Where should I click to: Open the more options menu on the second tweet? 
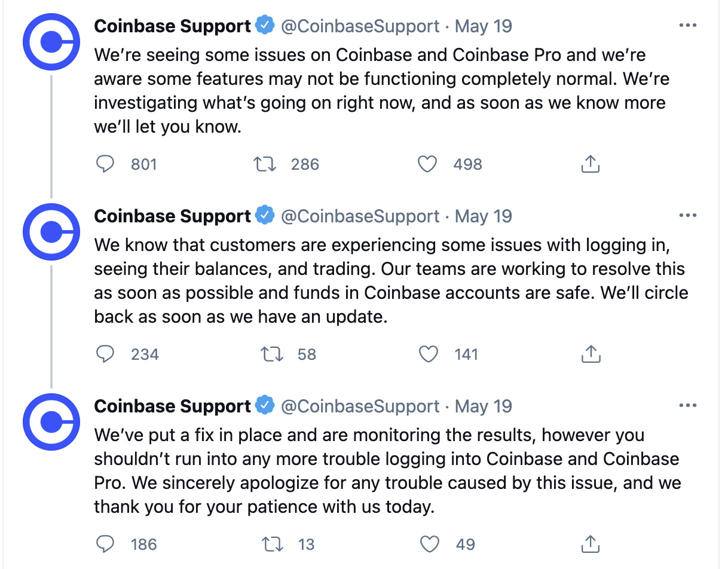[x=689, y=216]
